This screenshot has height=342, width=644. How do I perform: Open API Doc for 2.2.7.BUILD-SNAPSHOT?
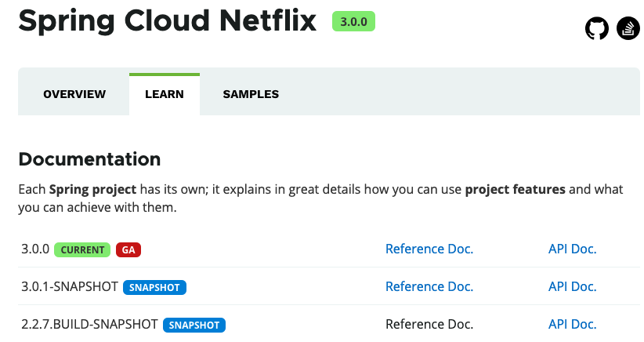tap(572, 324)
